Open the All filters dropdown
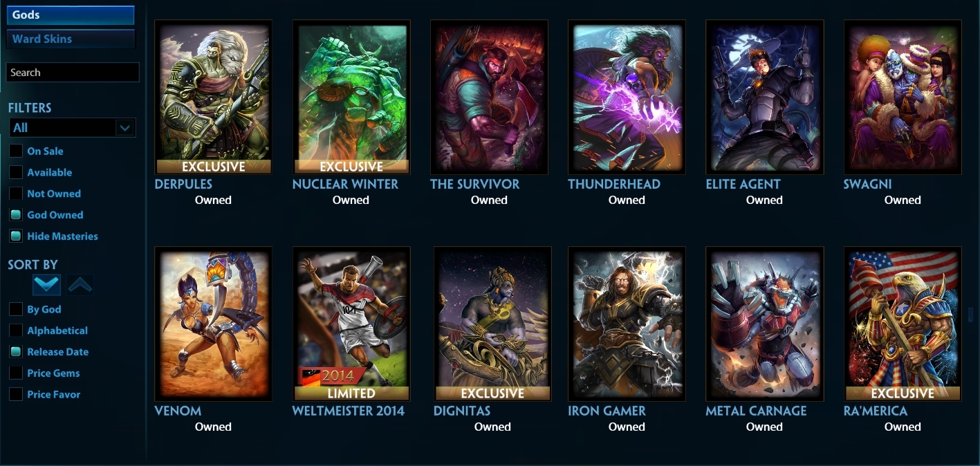980x466 pixels. point(72,128)
